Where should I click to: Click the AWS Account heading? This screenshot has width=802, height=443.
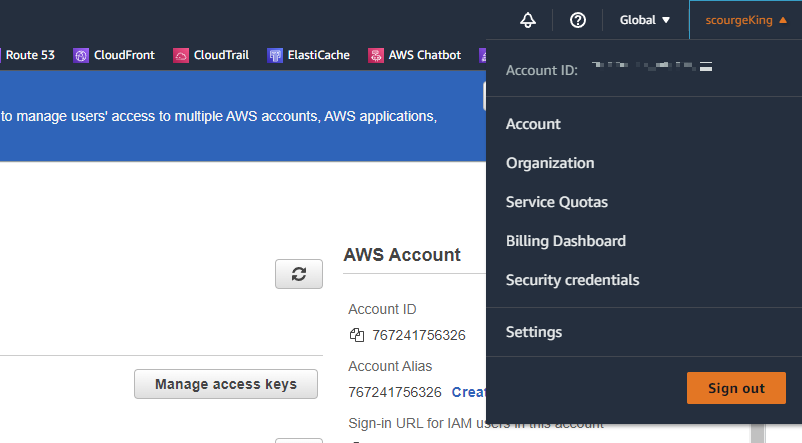402,255
